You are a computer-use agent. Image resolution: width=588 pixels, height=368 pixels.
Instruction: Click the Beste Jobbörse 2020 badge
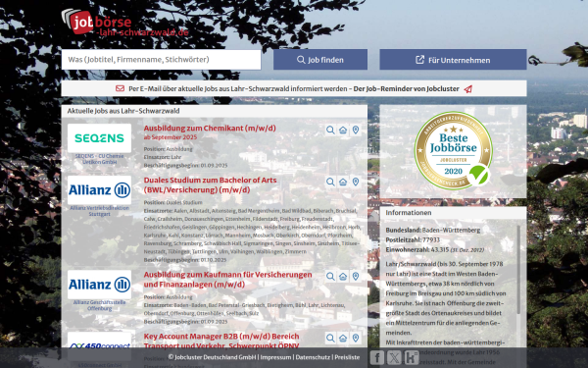click(454, 150)
